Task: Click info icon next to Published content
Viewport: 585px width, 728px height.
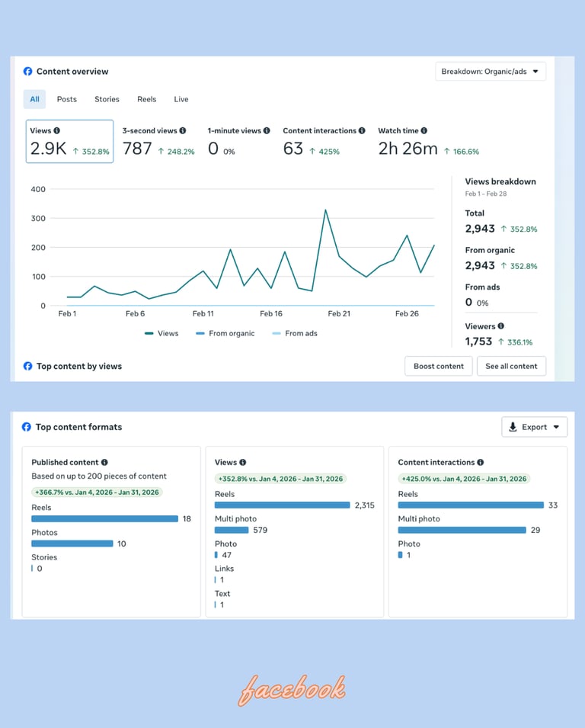Action: point(104,463)
